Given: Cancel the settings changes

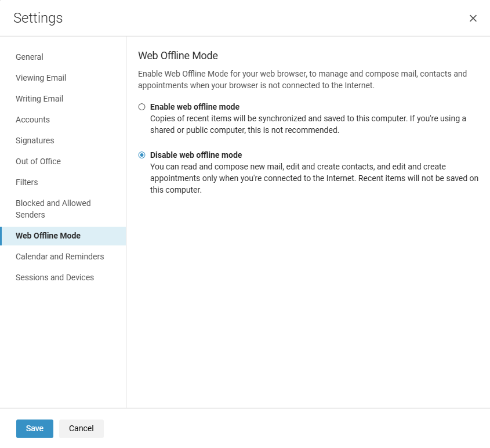Looking at the screenshot, I should point(81,429).
